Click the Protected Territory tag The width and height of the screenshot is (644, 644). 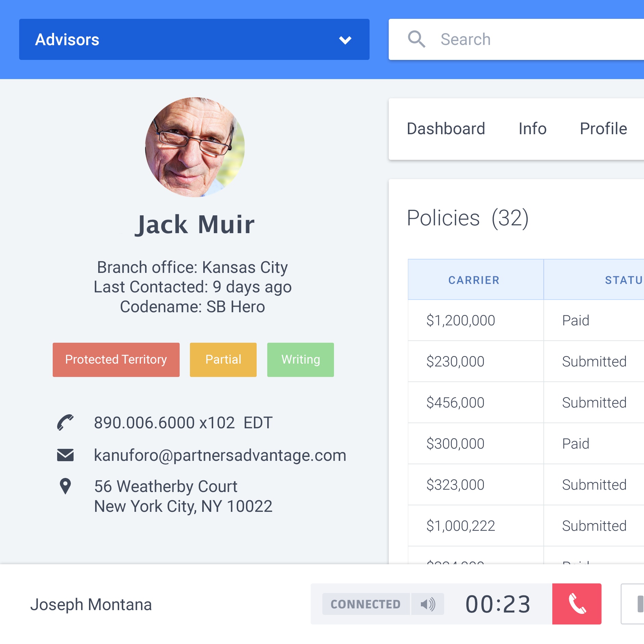tap(116, 359)
